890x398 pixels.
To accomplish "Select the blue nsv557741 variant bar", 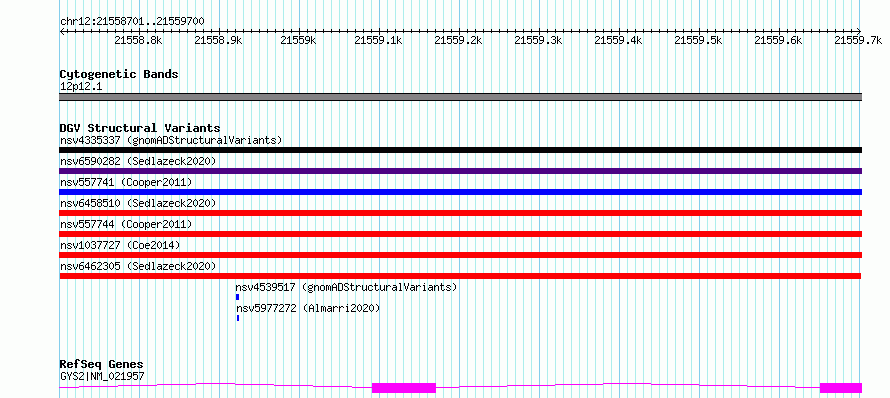I will point(461,192).
